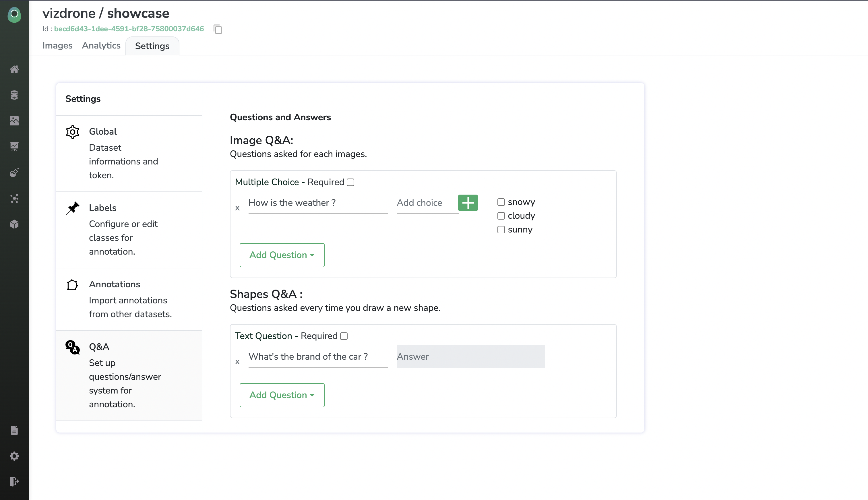Click the images picture icon in sidebar
Screen dimensions: 868x500
click(x=14, y=121)
